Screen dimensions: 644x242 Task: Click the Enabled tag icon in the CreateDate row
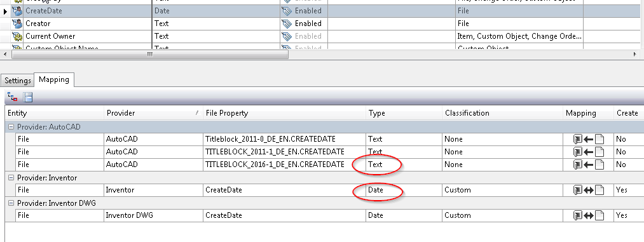pyautogui.click(x=287, y=11)
